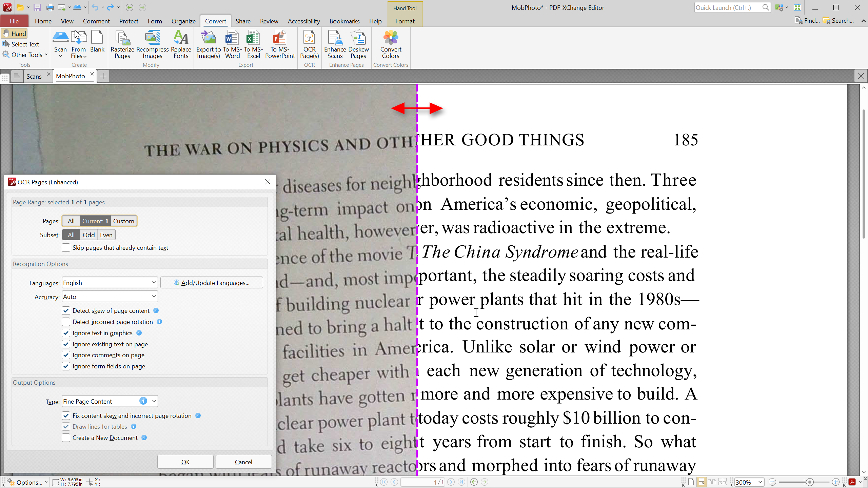Uncheck Ignore existing text on page
Image resolution: width=868 pixels, height=488 pixels.
coord(66,344)
